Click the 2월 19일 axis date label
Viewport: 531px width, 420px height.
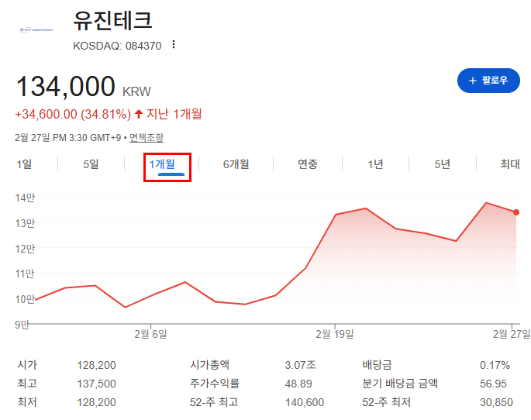click(335, 335)
